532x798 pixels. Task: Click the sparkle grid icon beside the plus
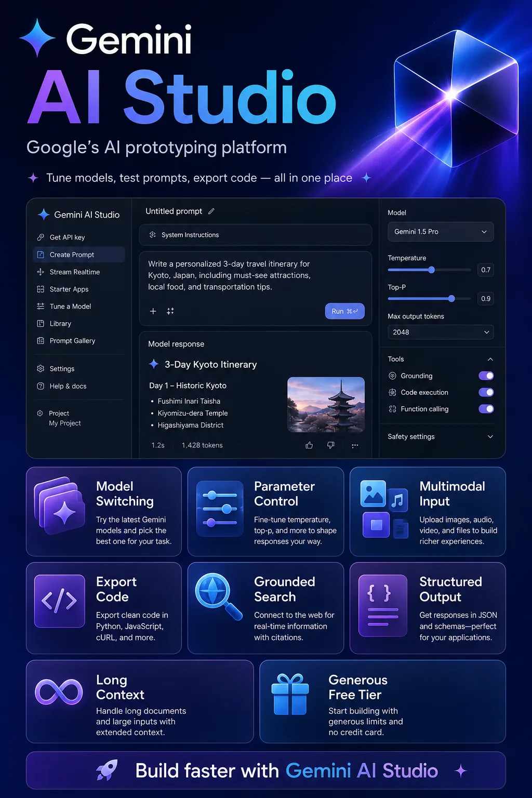tap(170, 311)
